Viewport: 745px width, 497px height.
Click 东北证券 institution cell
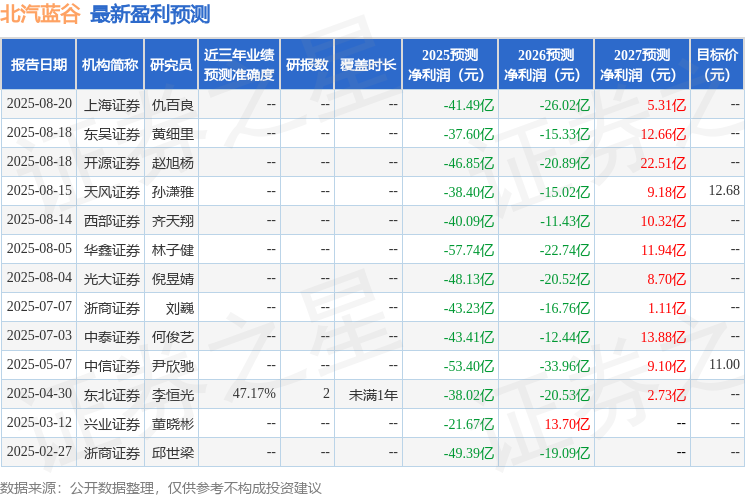[x=112, y=395]
